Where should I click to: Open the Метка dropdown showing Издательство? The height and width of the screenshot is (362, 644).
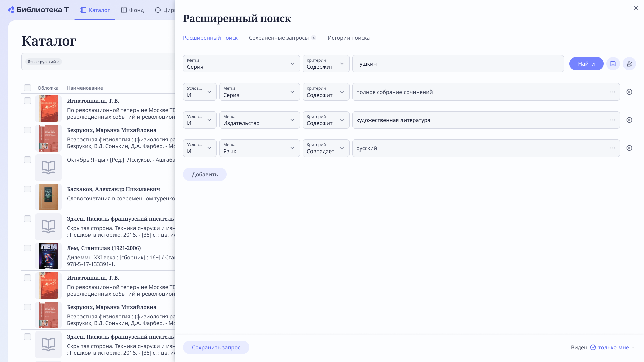pyautogui.click(x=259, y=120)
